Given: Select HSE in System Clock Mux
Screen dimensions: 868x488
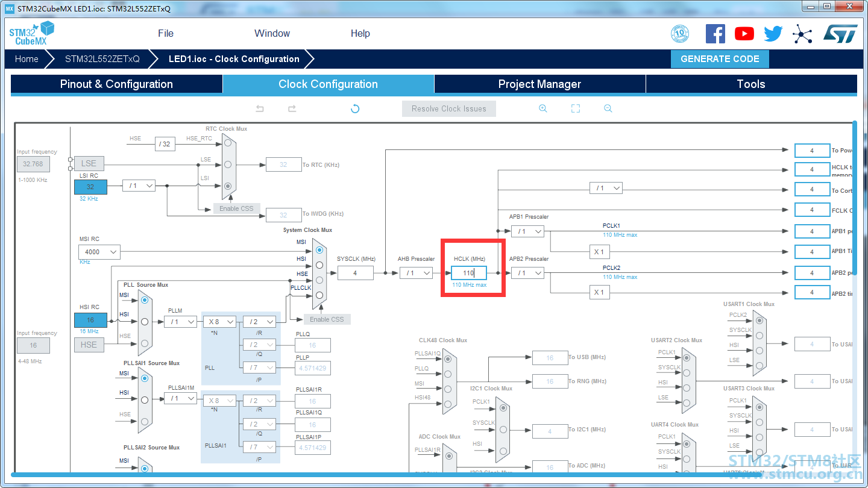Looking at the screenshot, I should pos(319,280).
